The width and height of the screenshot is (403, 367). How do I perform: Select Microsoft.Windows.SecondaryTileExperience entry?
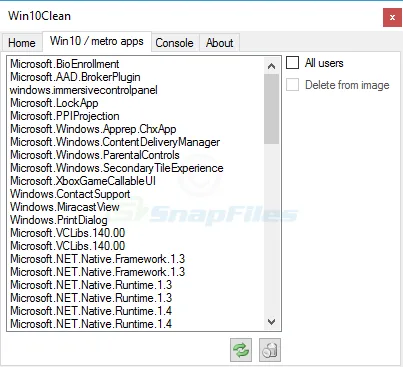135,168
